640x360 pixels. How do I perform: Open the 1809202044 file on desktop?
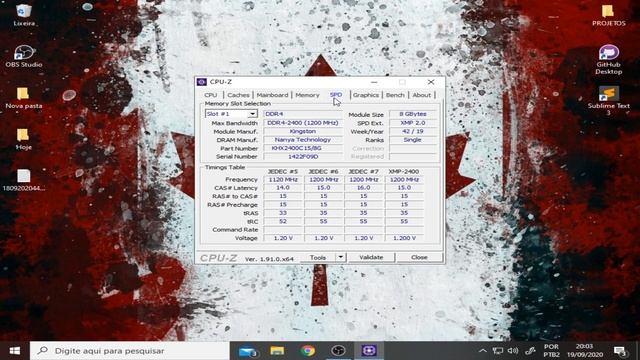click(x=24, y=180)
